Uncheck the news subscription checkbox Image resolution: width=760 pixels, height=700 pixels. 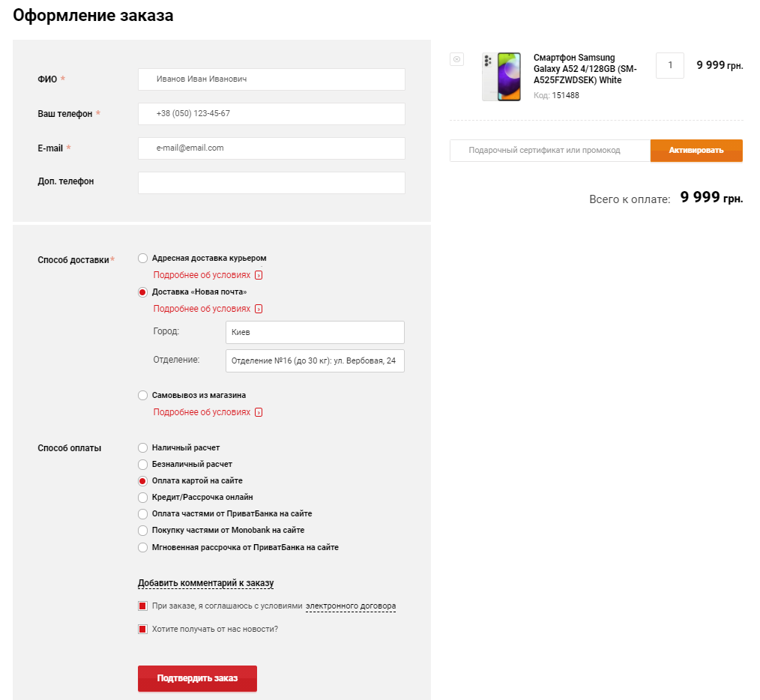(x=142, y=630)
